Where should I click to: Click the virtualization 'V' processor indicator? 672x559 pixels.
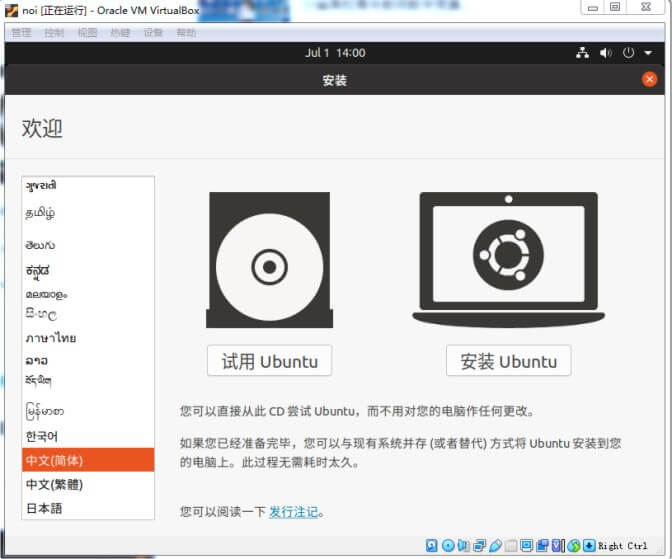[x=558, y=545]
